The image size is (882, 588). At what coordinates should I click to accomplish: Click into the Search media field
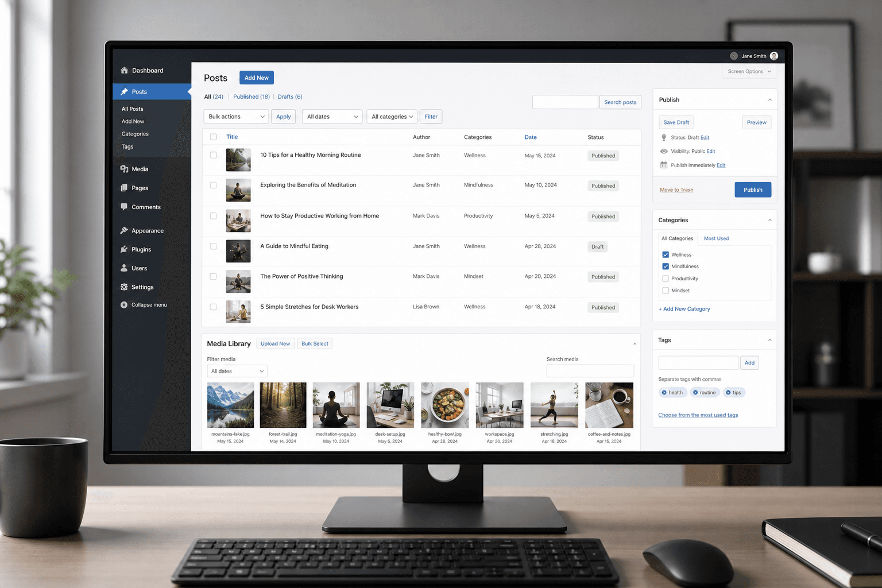(x=590, y=372)
